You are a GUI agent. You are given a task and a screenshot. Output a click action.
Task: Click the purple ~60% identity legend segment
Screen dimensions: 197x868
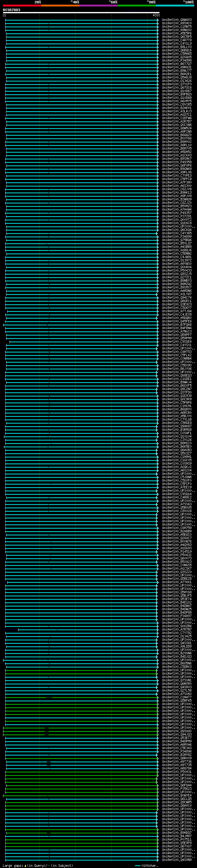pyautogui.click(x=99, y=6)
